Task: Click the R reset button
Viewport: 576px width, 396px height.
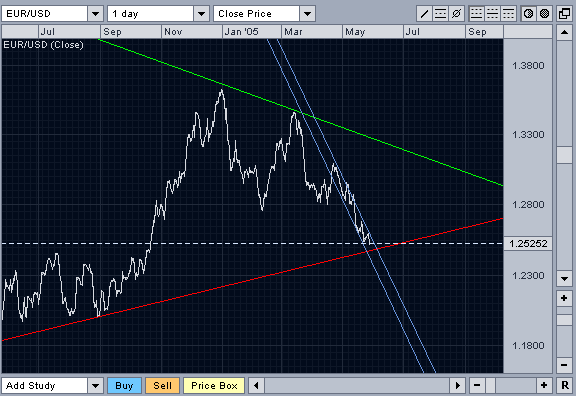Action: tap(564, 386)
